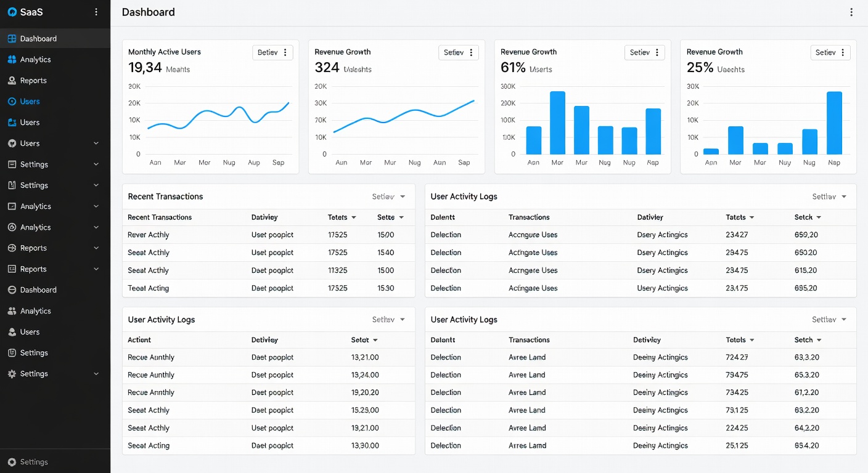Open the kebab menu on Monthly Active Users card
The image size is (868, 473).
coord(285,53)
